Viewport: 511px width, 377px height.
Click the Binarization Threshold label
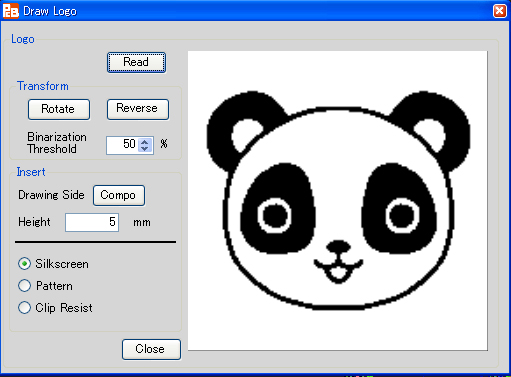(x=57, y=143)
